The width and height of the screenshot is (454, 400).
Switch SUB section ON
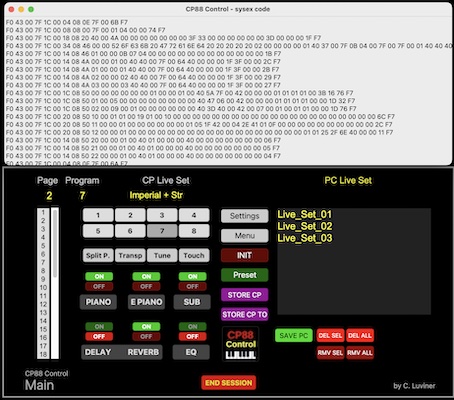coord(192,276)
